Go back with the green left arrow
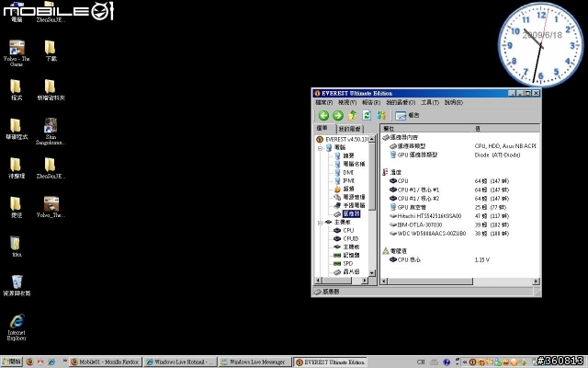The height and width of the screenshot is (368, 588). pos(323,115)
